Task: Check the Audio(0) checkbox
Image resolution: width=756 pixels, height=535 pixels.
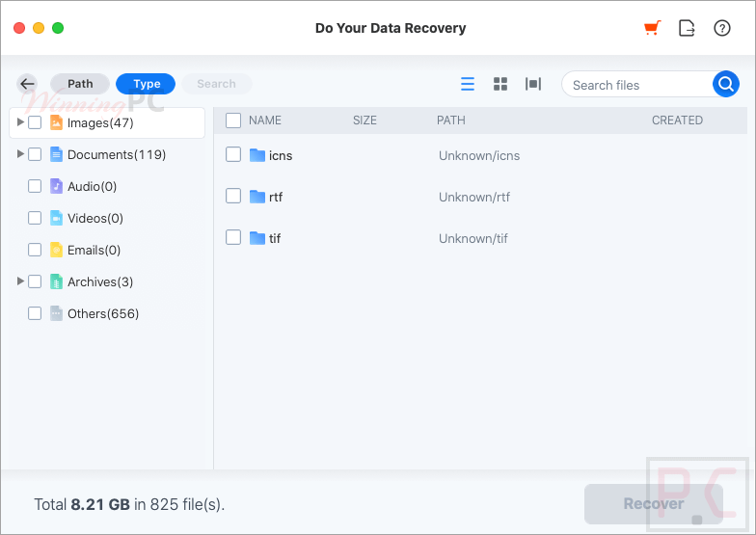Action: pos(35,186)
